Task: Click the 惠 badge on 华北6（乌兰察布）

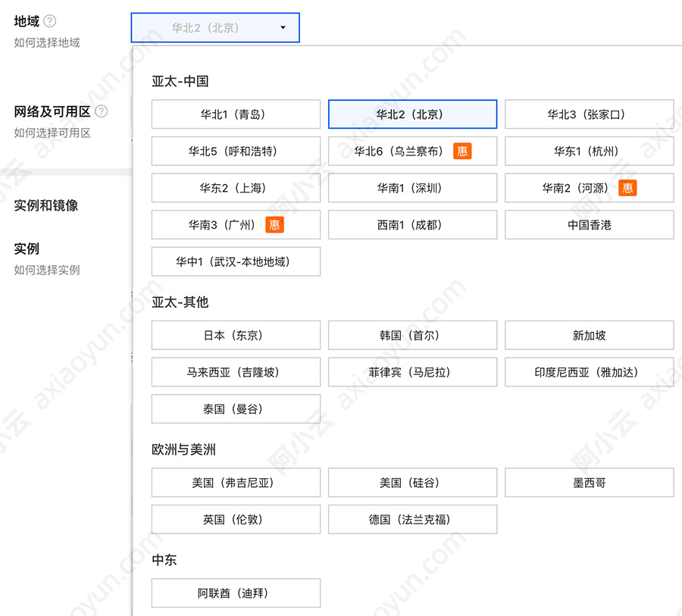Action: [464, 151]
